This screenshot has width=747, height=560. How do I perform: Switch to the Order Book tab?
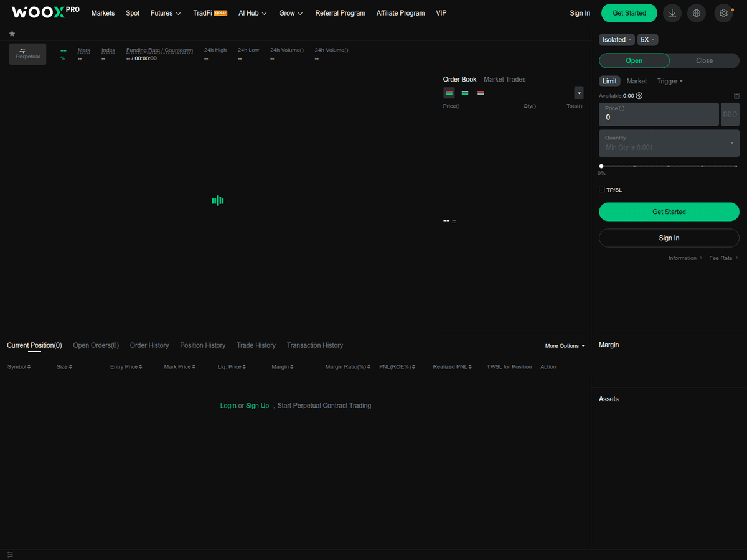coord(460,79)
